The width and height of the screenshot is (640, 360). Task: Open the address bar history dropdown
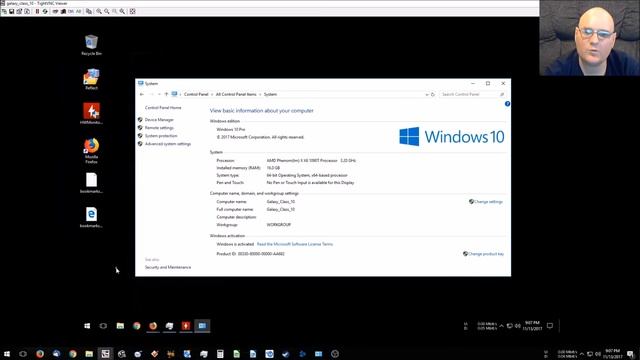pos(427,94)
